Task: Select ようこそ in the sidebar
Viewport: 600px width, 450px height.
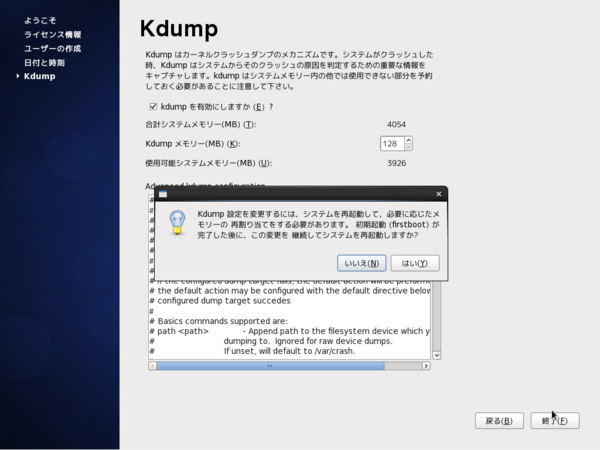Action: click(x=40, y=20)
